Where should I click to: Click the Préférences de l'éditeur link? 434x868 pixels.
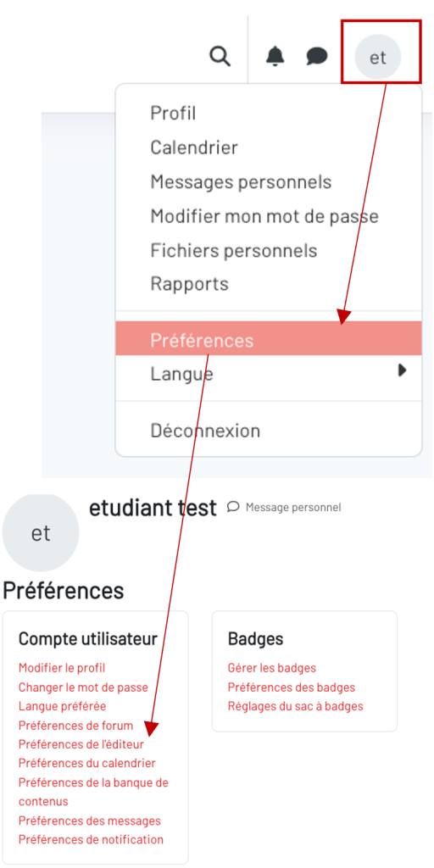(x=81, y=744)
